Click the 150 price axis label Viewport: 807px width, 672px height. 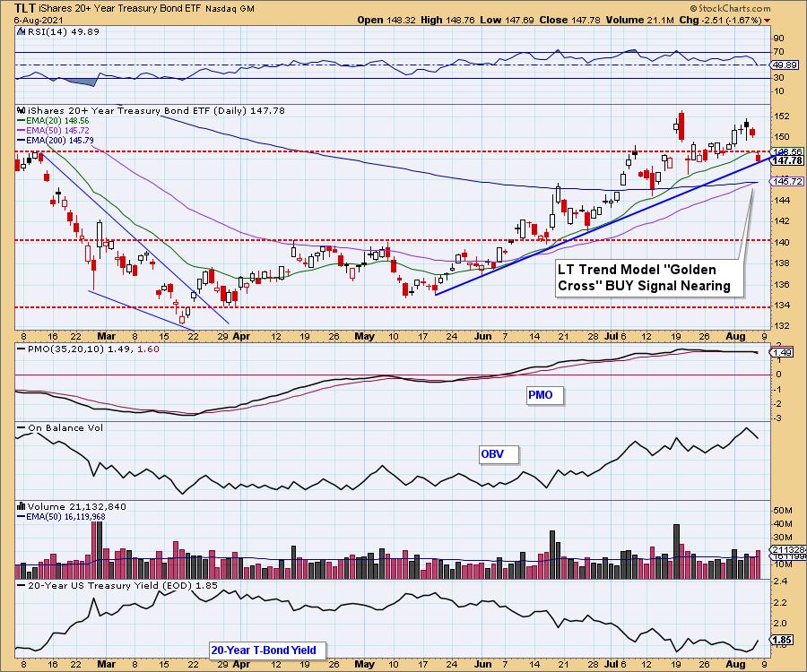pos(781,137)
